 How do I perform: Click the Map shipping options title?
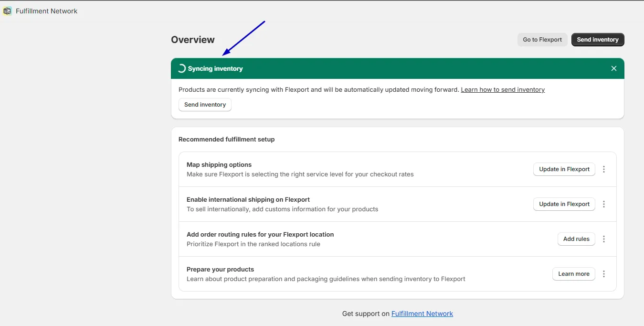click(219, 164)
